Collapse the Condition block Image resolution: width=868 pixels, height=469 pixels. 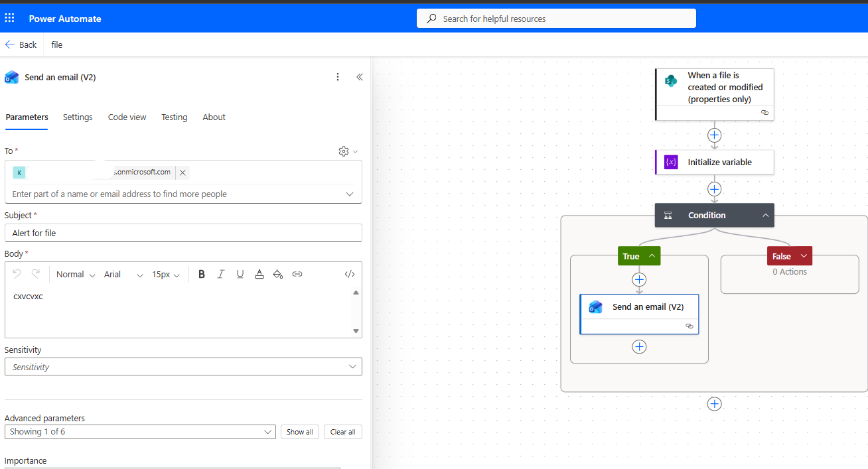coord(765,216)
